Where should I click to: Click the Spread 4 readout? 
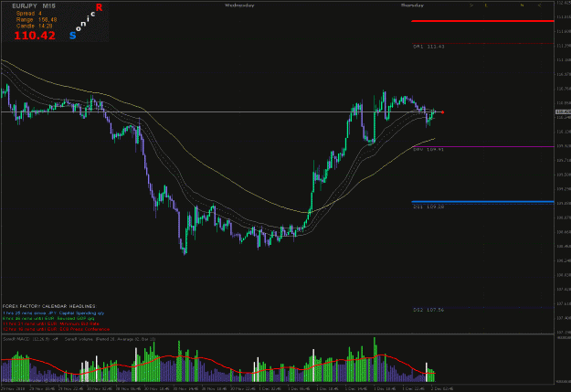point(28,14)
